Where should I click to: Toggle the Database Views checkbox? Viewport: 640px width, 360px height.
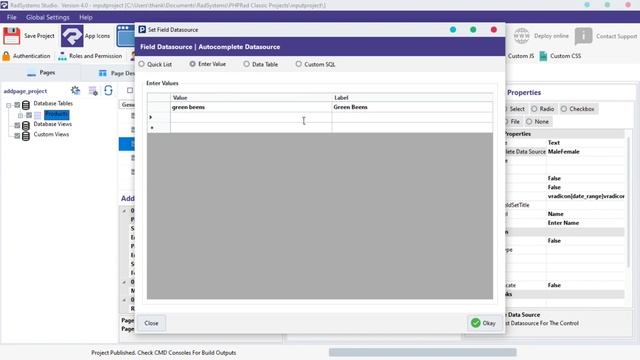coord(17,125)
